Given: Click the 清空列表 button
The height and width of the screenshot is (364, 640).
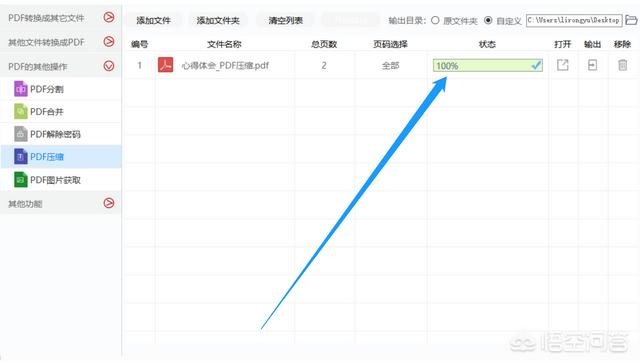Looking at the screenshot, I should point(286,20).
